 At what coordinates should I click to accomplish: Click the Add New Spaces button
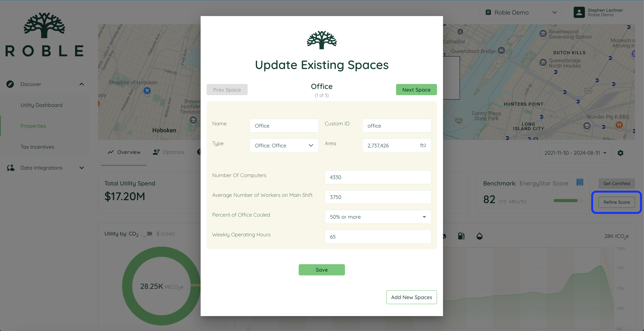point(411,297)
